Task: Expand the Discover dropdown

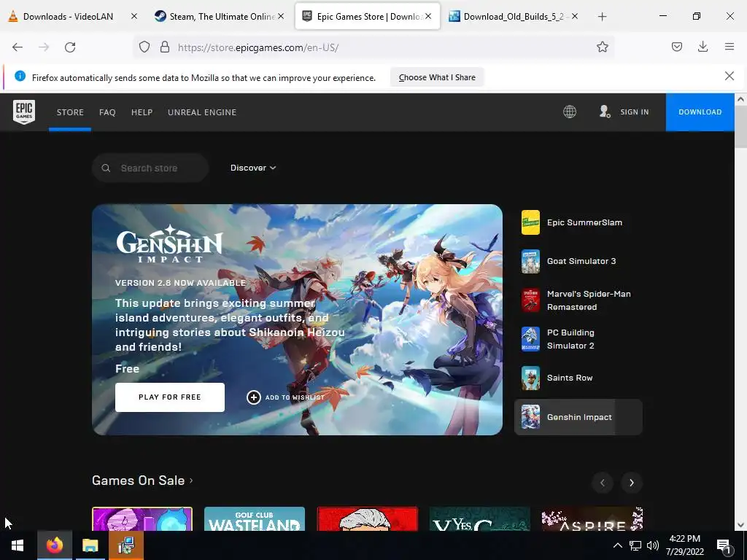Action: click(x=253, y=168)
